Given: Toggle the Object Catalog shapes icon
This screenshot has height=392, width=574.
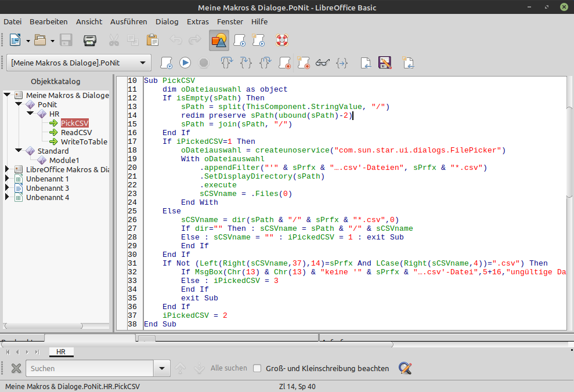Looking at the screenshot, I should pyautogui.click(x=219, y=40).
